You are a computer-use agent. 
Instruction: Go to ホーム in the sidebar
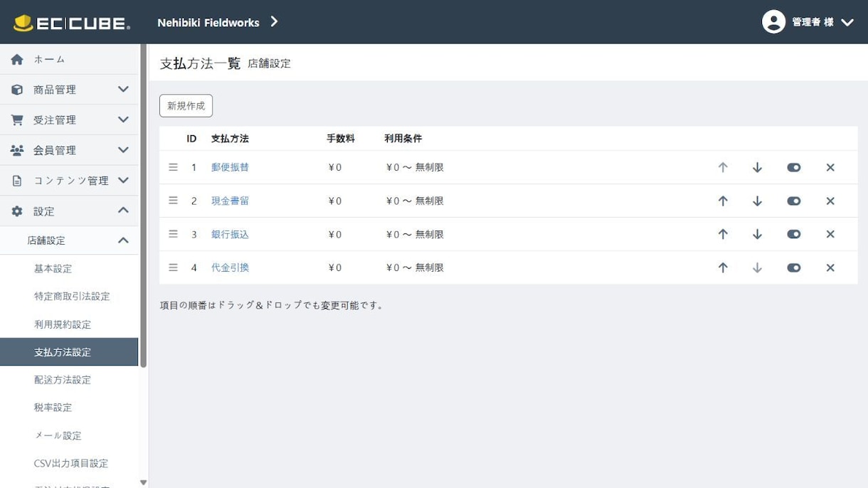click(49, 60)
